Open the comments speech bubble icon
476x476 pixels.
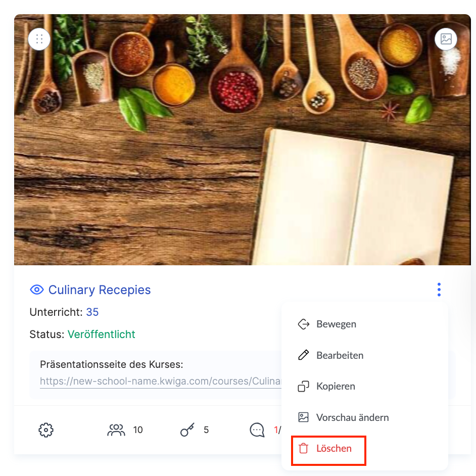(257, 430)
